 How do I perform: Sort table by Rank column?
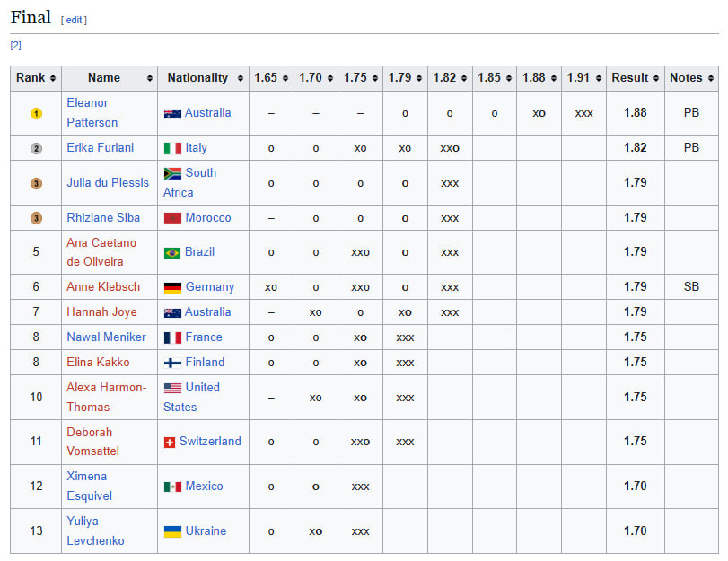click(x=36, y=78)
